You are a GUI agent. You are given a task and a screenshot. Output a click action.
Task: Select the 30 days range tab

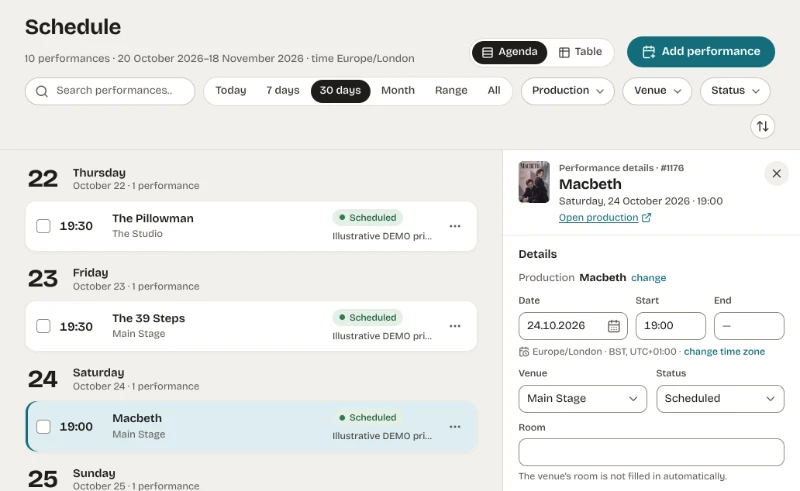(x=340, y=91)
